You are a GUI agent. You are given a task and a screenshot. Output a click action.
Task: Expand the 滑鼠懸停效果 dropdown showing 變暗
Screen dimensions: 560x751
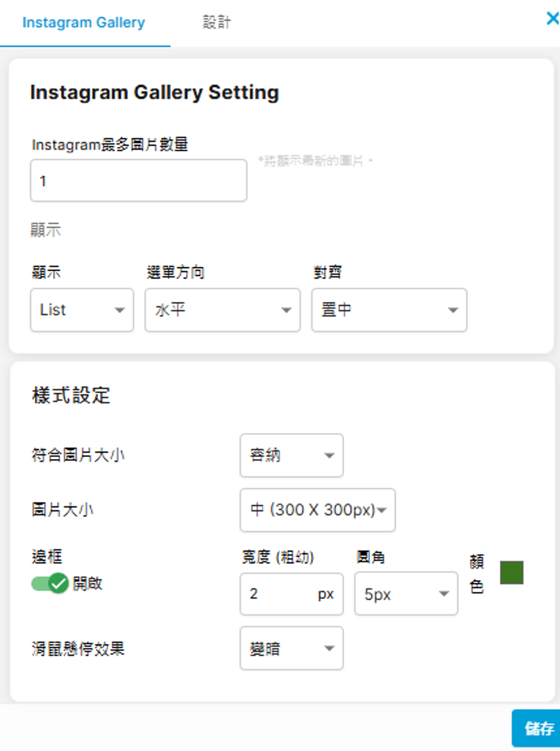291,648
